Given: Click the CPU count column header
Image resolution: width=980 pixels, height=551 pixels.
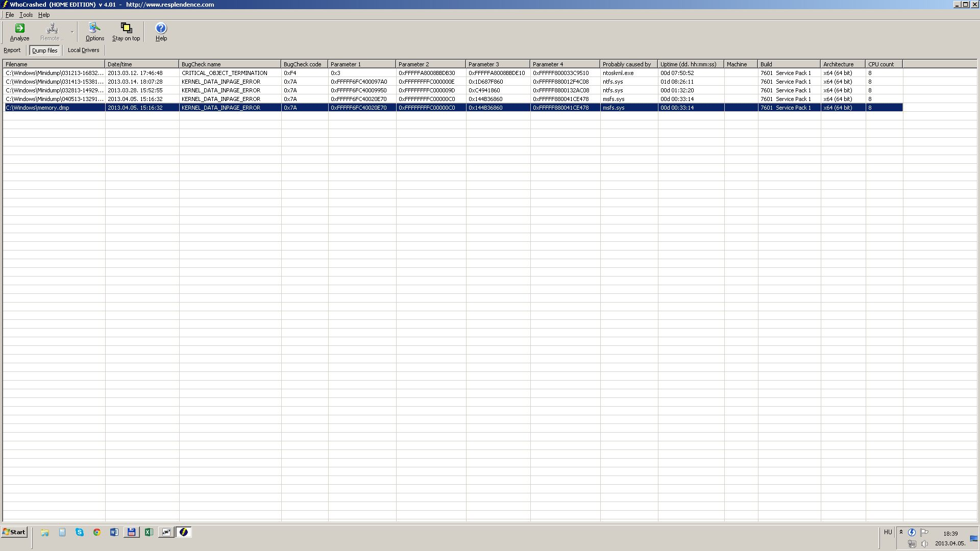Looking at the screenshot, I should coord(884,64).
